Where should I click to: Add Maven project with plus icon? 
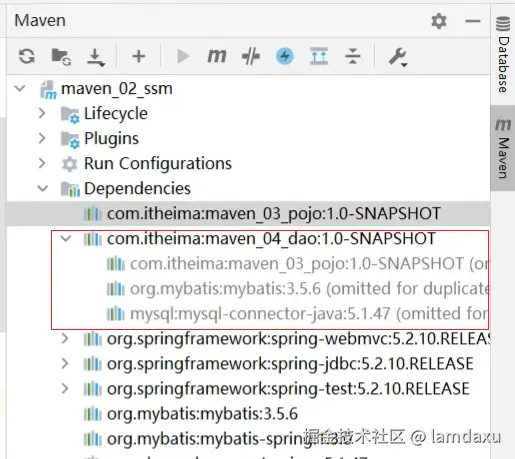139,56
